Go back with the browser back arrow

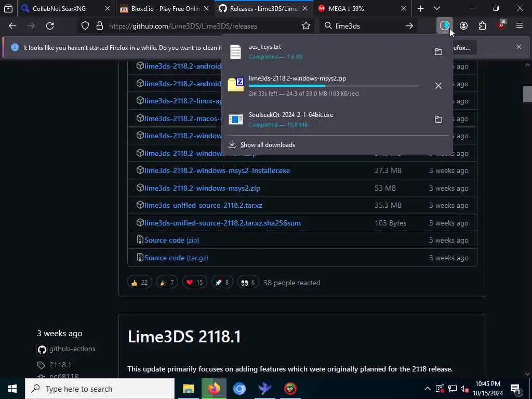coord(12,26)
